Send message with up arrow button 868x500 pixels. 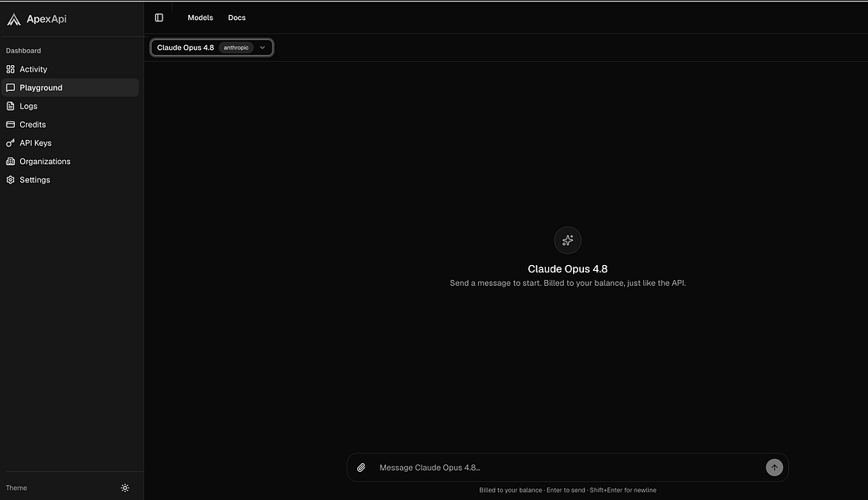click(x=774, y=467)
